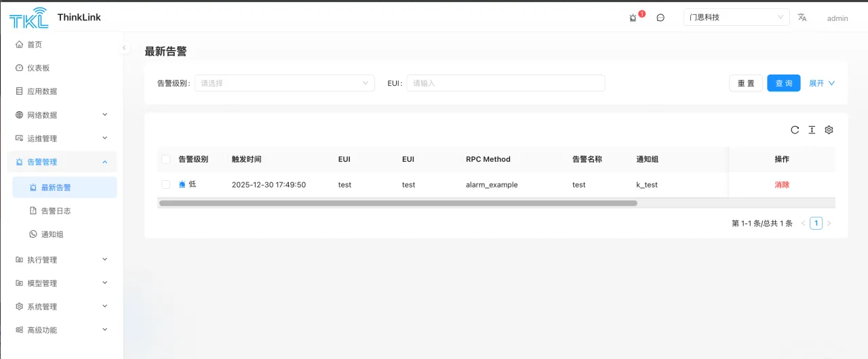The width and height of the screenshot is (868, 359).
Task: Click the red 消除 action link
Action: 782,184
